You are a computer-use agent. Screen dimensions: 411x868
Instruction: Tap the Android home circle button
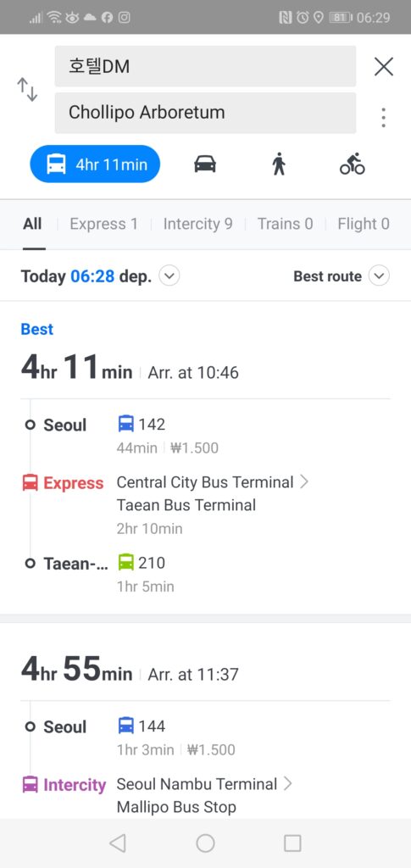tap(205, 843)
